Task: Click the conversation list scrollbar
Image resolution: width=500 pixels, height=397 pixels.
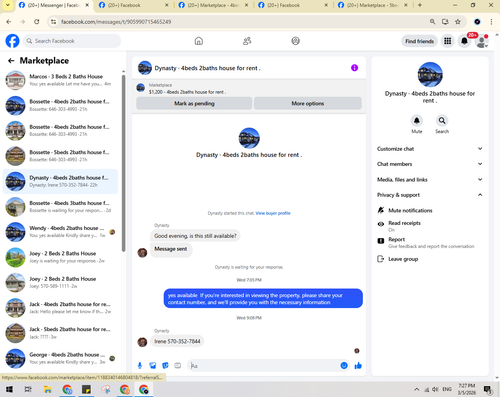Action: tap(124, 163)
